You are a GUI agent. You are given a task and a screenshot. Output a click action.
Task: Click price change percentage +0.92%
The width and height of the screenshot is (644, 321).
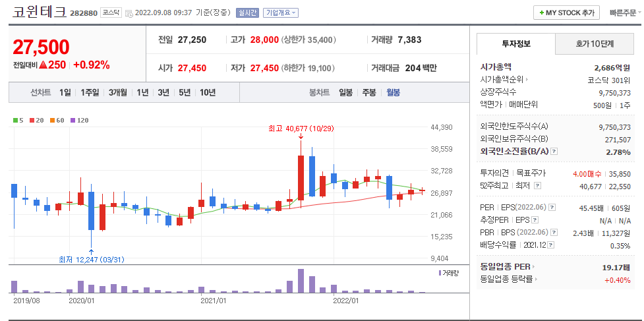tap(91, 65)
